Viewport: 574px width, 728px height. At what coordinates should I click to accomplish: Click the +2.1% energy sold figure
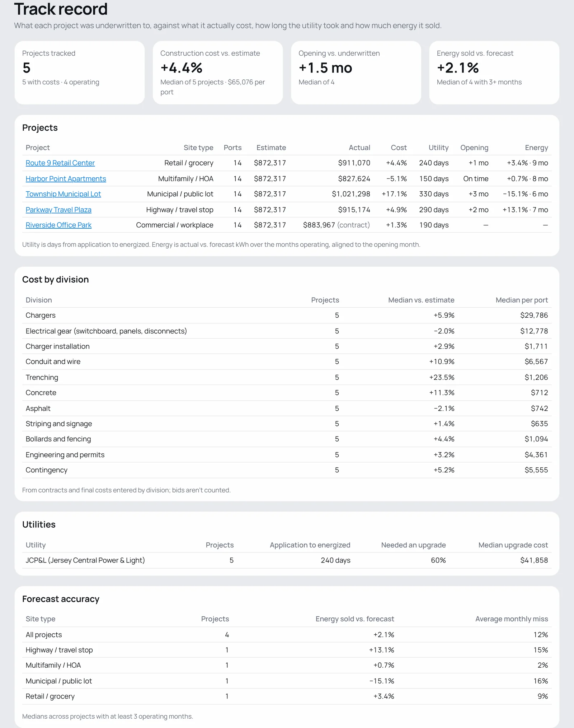pos(458,68)
